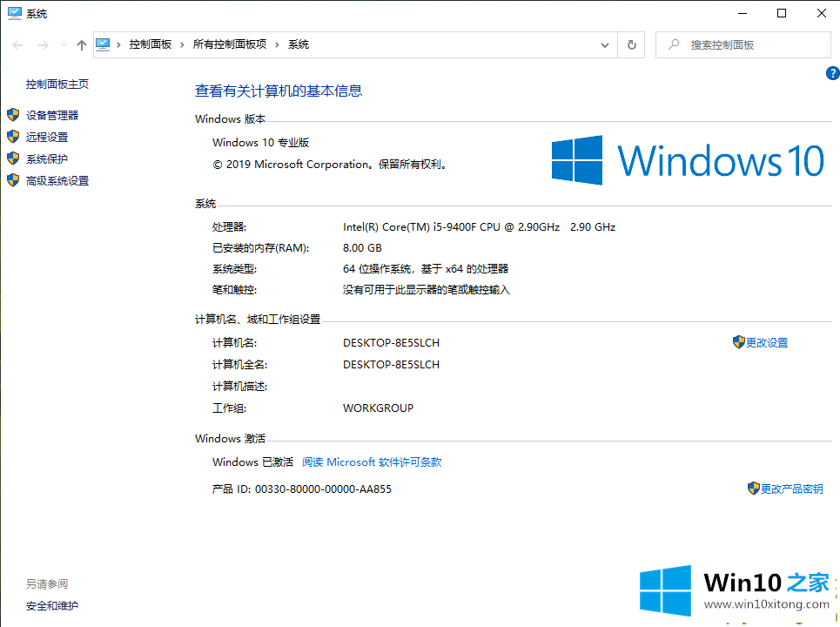The width and height of the screenshot is (840, 627).
Task: Click 更改产品密钥 link
Action: point(791,489)
